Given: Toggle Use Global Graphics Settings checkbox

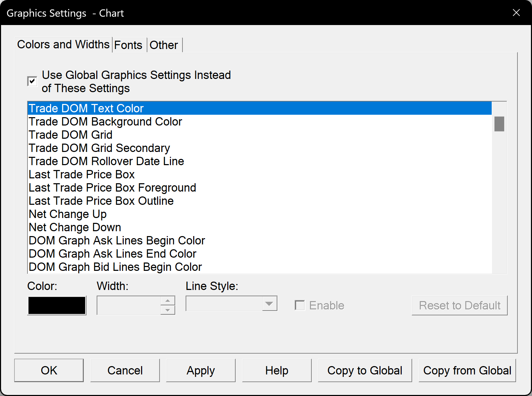Looking at the screenshot, I should (32, 81).
